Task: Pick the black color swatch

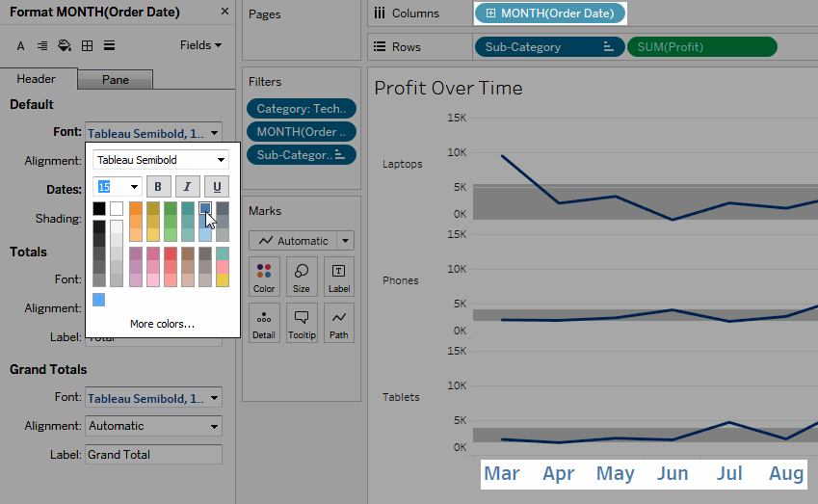Action: (x=99, y=209)
